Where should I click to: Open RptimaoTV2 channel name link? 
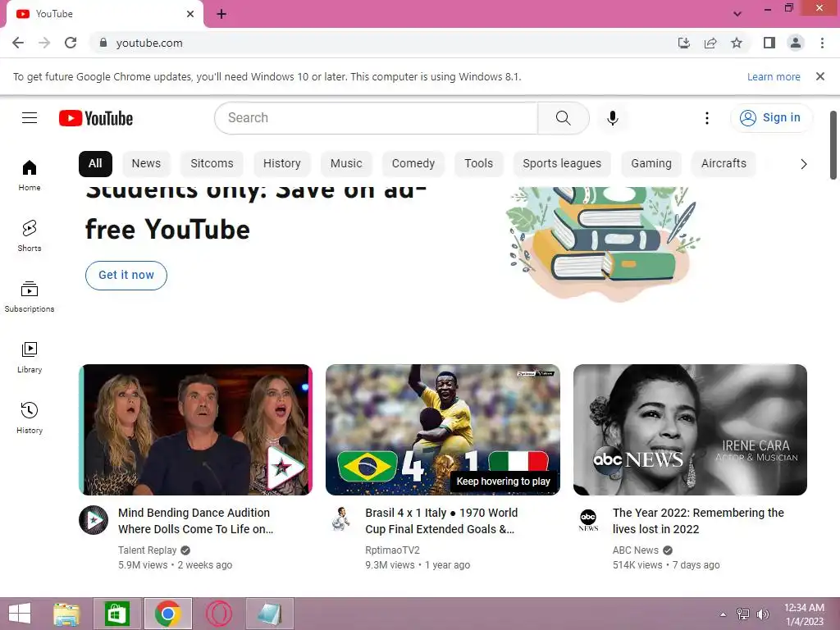[393, 550]
